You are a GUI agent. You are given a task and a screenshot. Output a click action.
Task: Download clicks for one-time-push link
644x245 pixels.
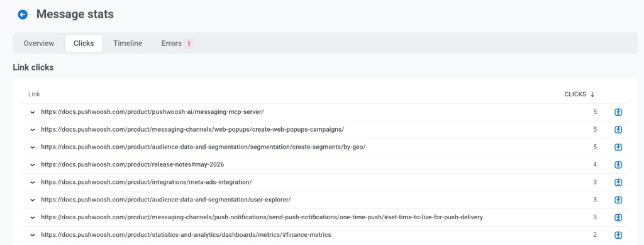click(618, 217)
